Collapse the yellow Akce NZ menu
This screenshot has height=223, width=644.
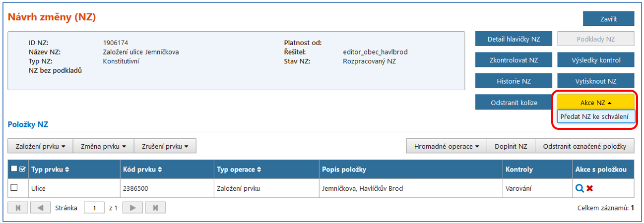coord(596,103)
